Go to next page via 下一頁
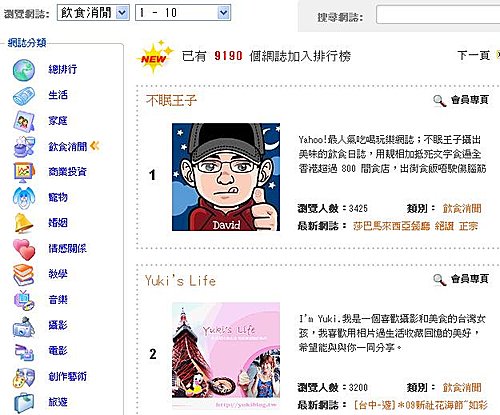The image size is (500, 415). point(473,55)
